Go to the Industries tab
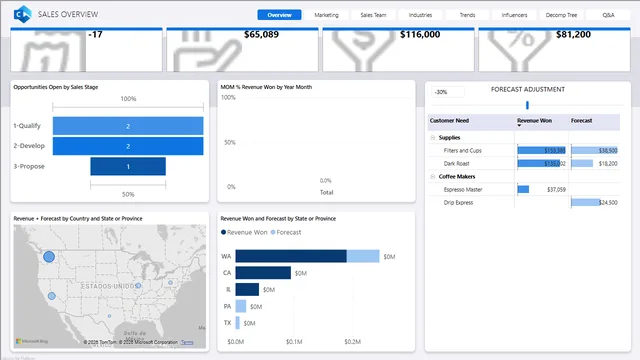 pos(420,15)
